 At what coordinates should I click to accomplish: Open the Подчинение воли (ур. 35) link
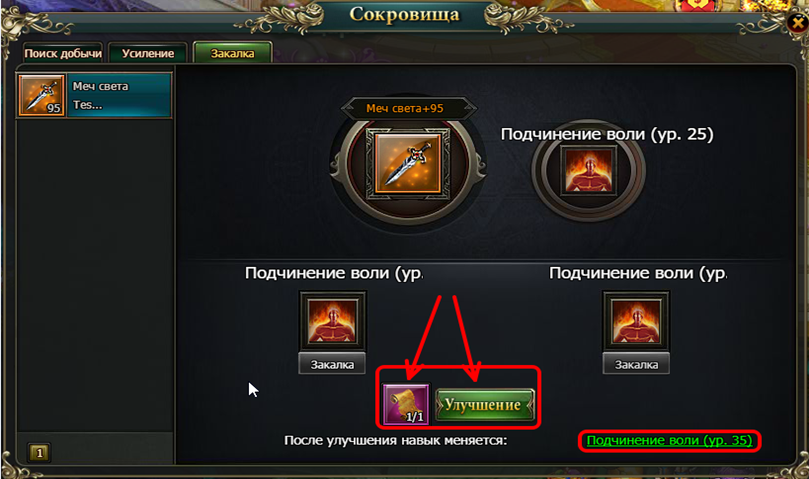pos(669,440)
